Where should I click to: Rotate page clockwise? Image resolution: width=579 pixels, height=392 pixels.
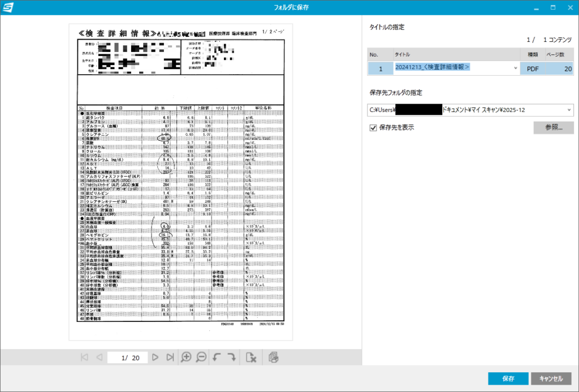tap(231, 357)
